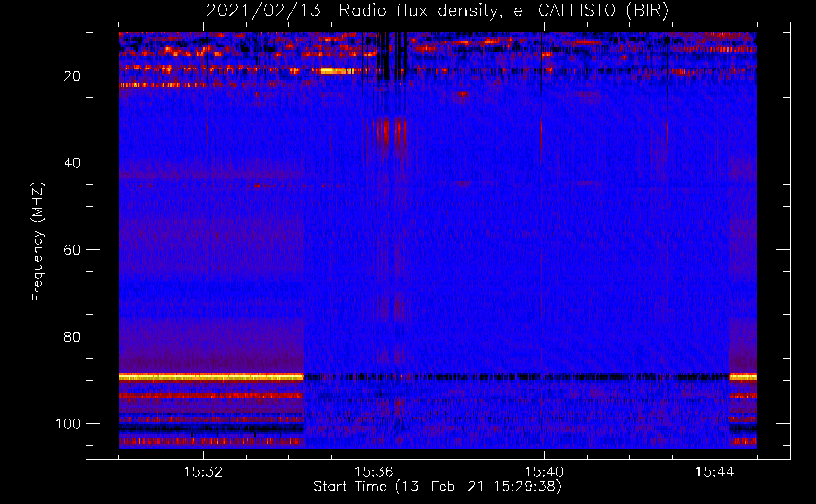The height and width of the screenshot is (504, 816).
Task: Click the 60 frequency tick label
Action: pos(73,250)
